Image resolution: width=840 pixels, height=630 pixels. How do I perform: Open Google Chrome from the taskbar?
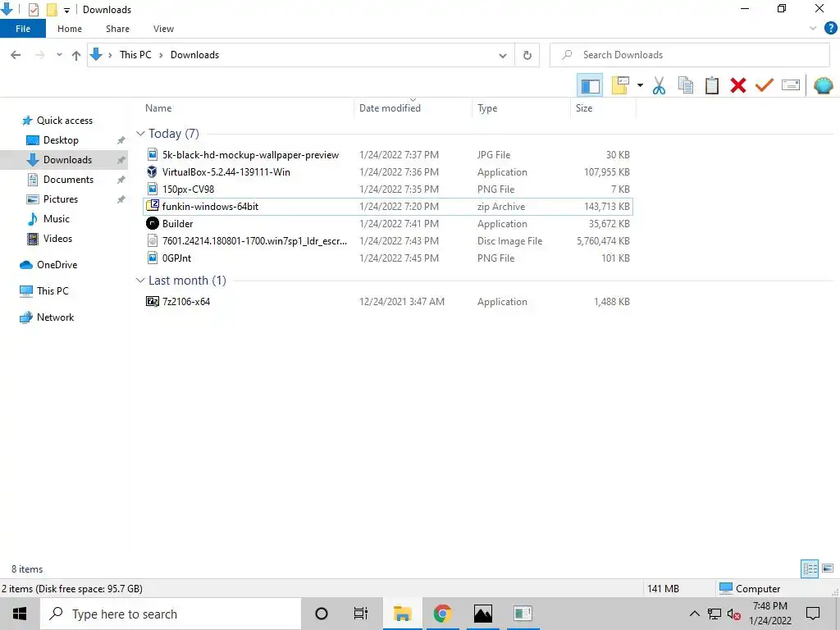tap(442, 614)
